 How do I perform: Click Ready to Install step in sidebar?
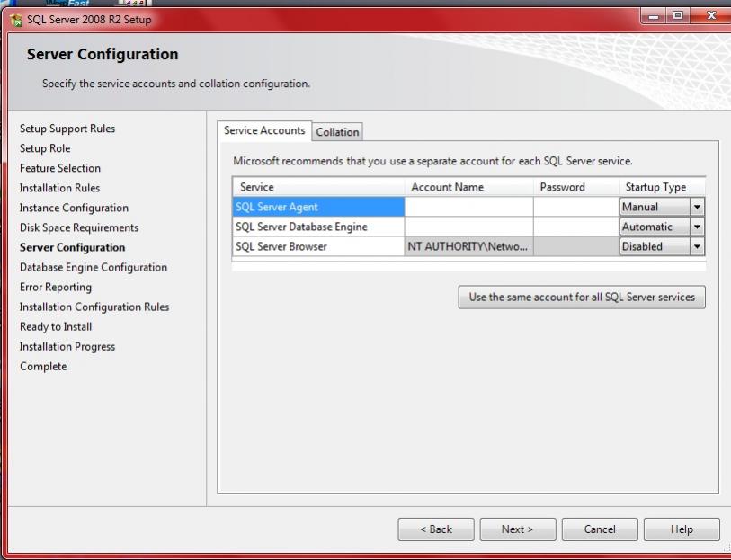56,327
